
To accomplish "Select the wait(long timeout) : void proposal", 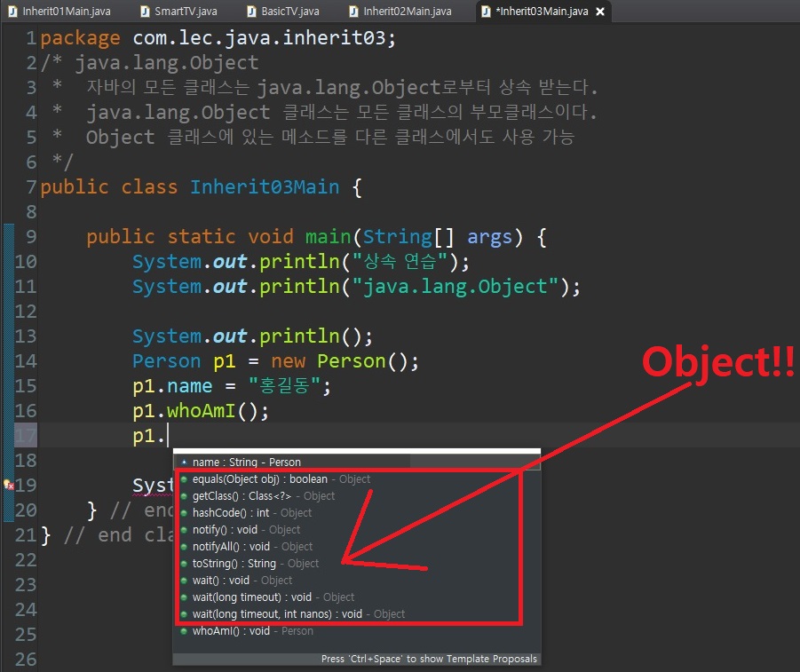I will pos(357,597).
